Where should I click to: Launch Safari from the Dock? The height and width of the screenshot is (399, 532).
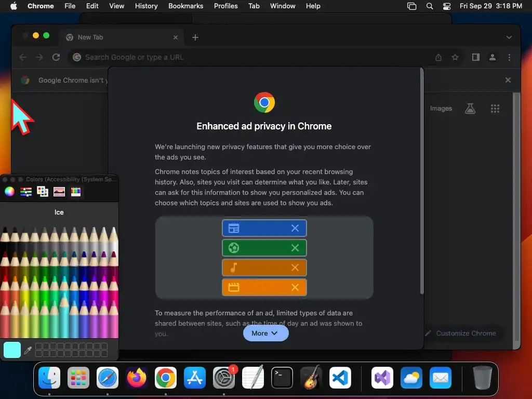click(x=108, y=378)
